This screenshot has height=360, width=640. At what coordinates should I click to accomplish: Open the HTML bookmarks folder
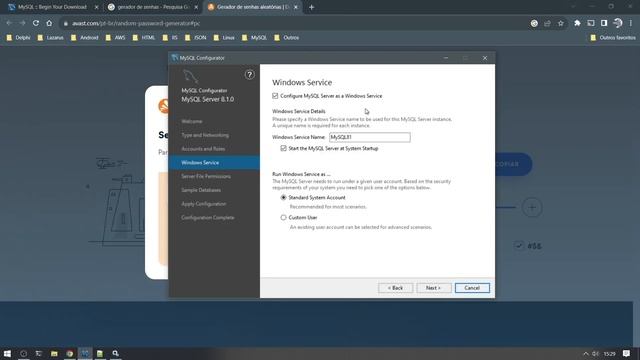coord(144,38)
